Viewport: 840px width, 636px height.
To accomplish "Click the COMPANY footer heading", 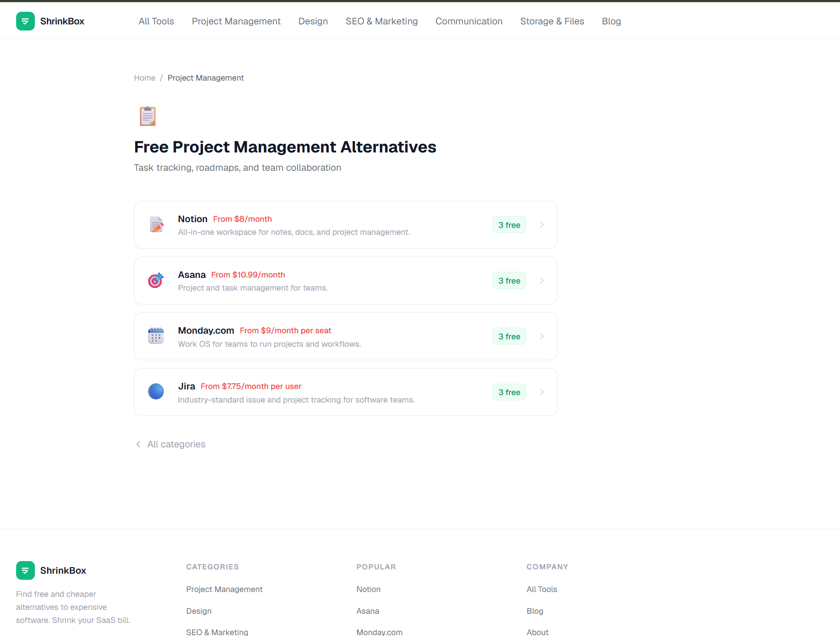I will click(x=547, y=567).
